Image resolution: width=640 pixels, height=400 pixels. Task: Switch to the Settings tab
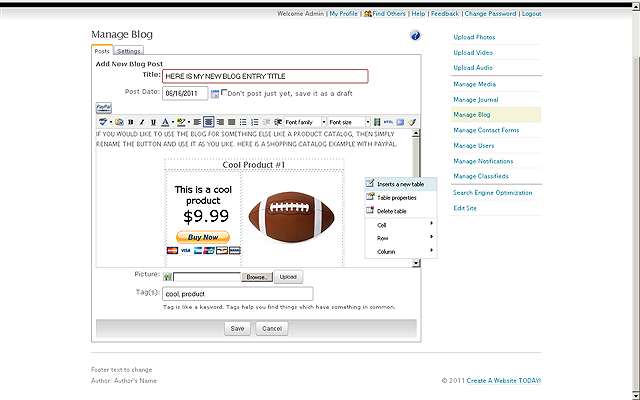[x=128, y=50]
